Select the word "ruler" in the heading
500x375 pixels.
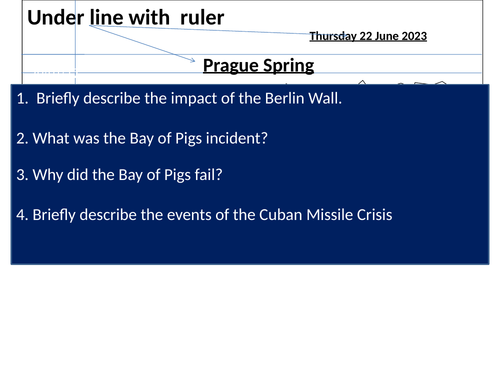click(202, 18)
